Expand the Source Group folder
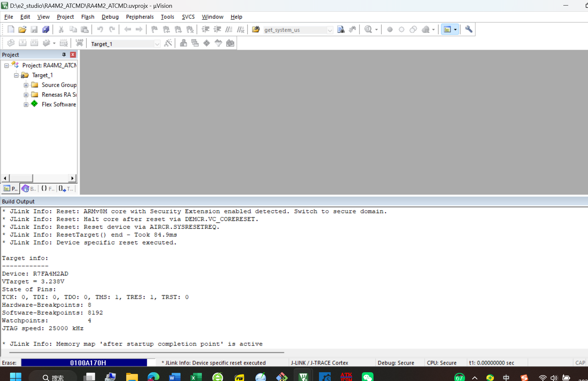The height and width of the screenshot is (381, 588). coord(26,85)
